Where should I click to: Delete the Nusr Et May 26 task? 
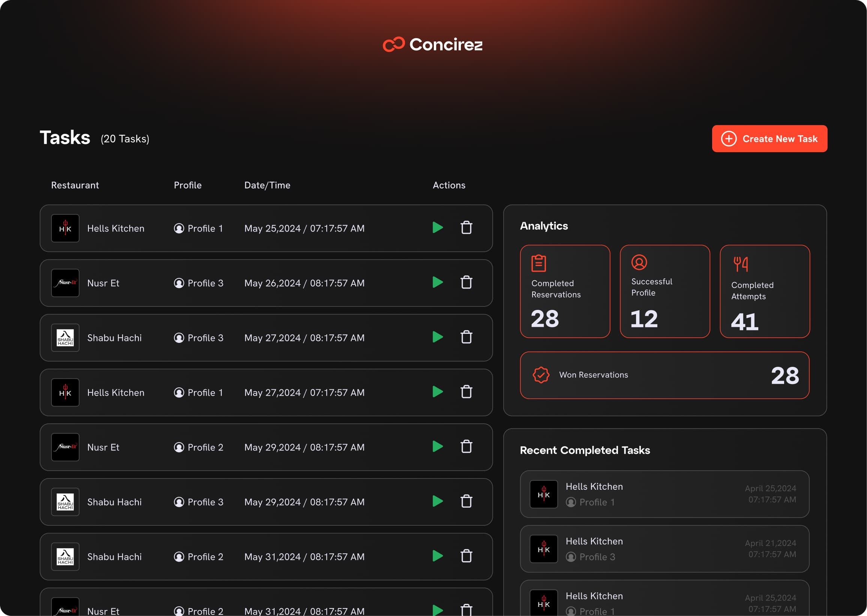point(466,282)
